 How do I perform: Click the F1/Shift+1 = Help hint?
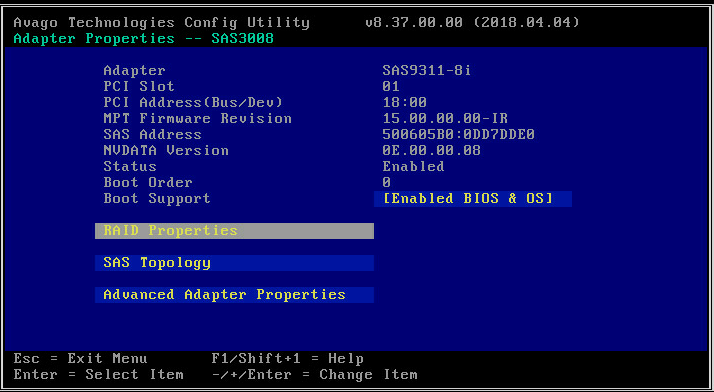(x=288, y=359)
